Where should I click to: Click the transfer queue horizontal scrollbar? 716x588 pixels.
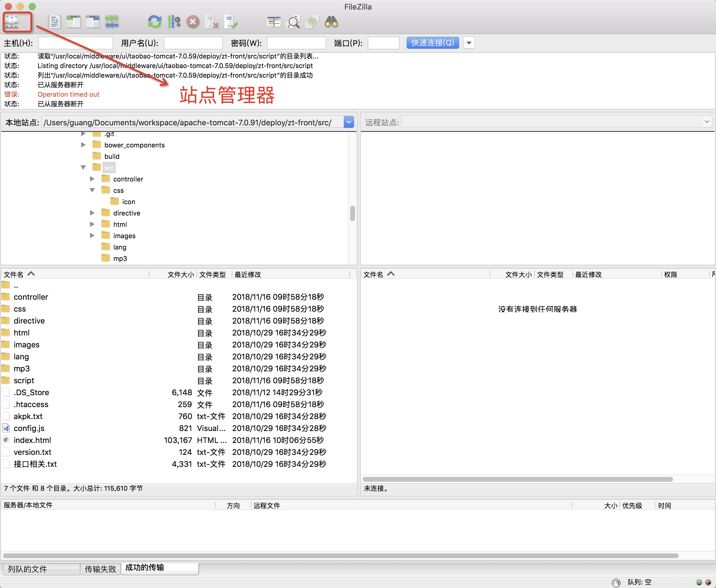click(341, 555)
